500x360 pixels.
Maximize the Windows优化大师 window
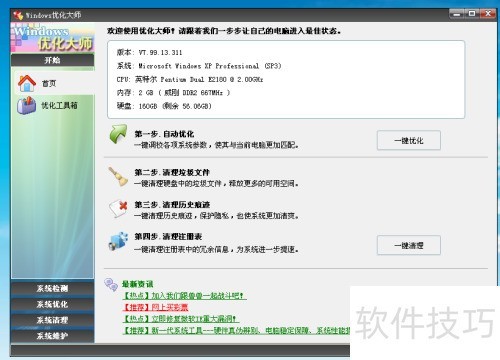click(x=472, y=14)
